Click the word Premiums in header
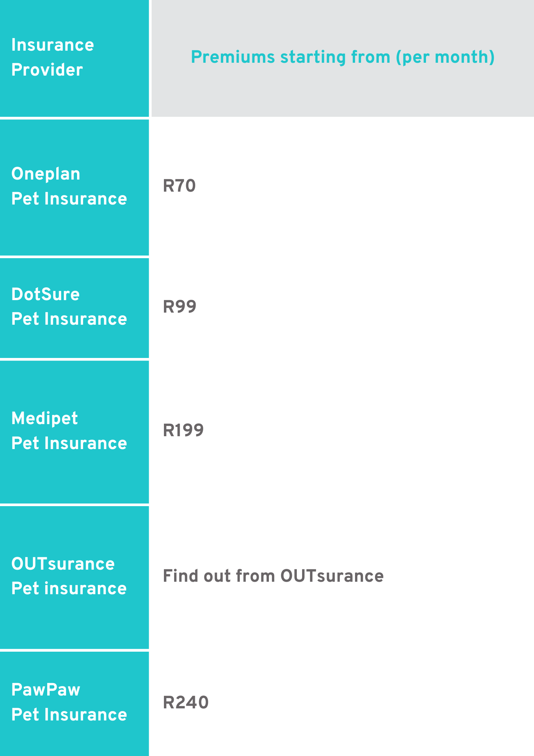Image resolution: width=534 pixels, height=756 pixels. [x=233, y=57]
